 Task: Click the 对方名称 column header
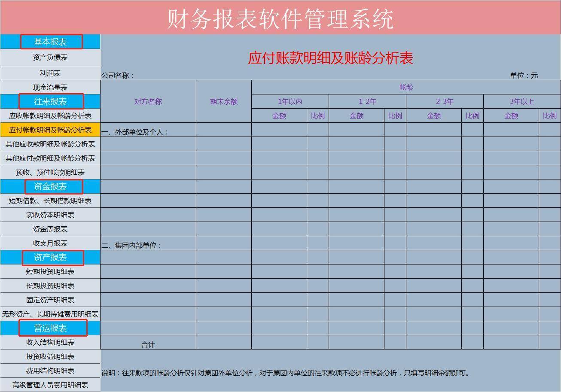coord(148,101)
